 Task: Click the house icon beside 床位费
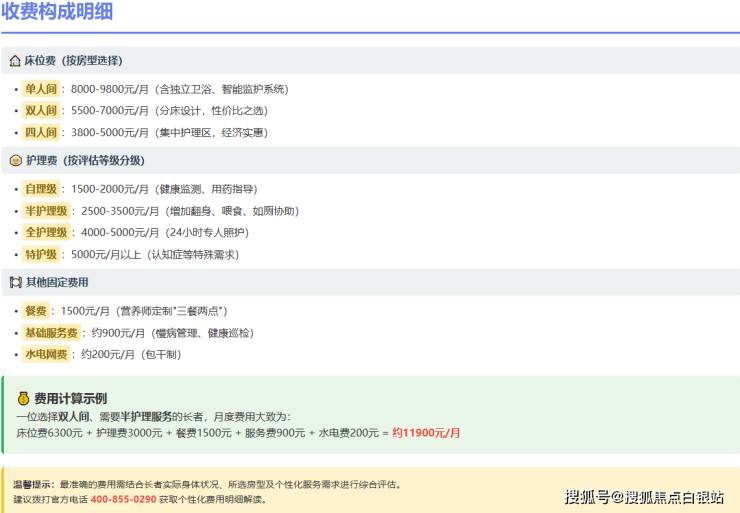pyautogui.click(x=15, y=61)
